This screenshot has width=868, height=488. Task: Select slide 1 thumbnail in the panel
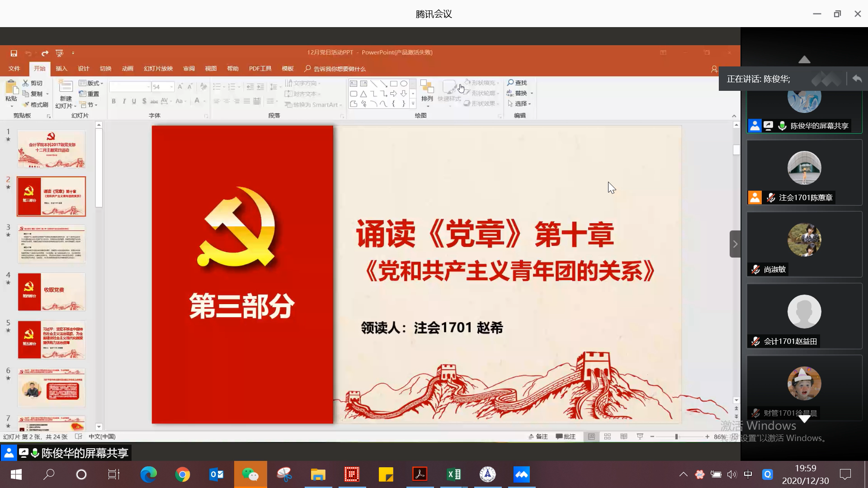tap(51, 149)
